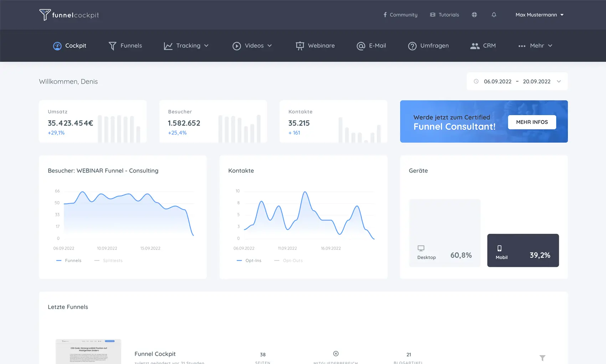Toggle the Opt-Ins legend series
Screen dimensions: 606x364
tap(249, 261)
